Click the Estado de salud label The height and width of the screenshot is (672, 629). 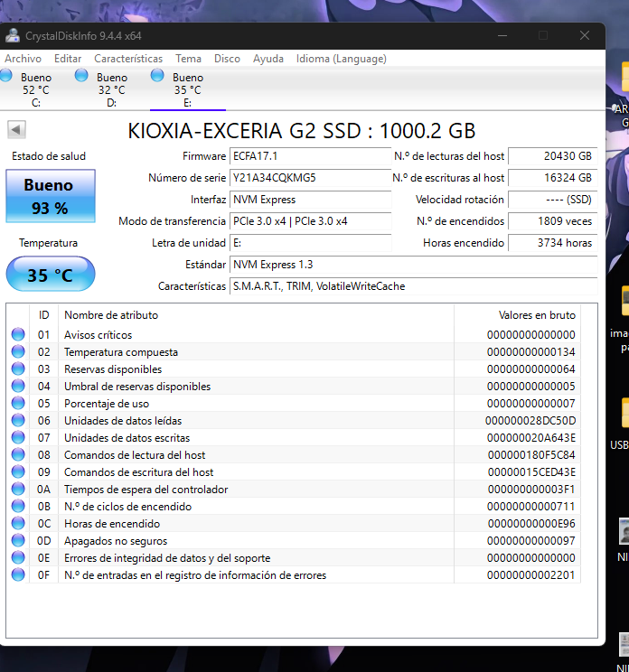click(49, 156)
